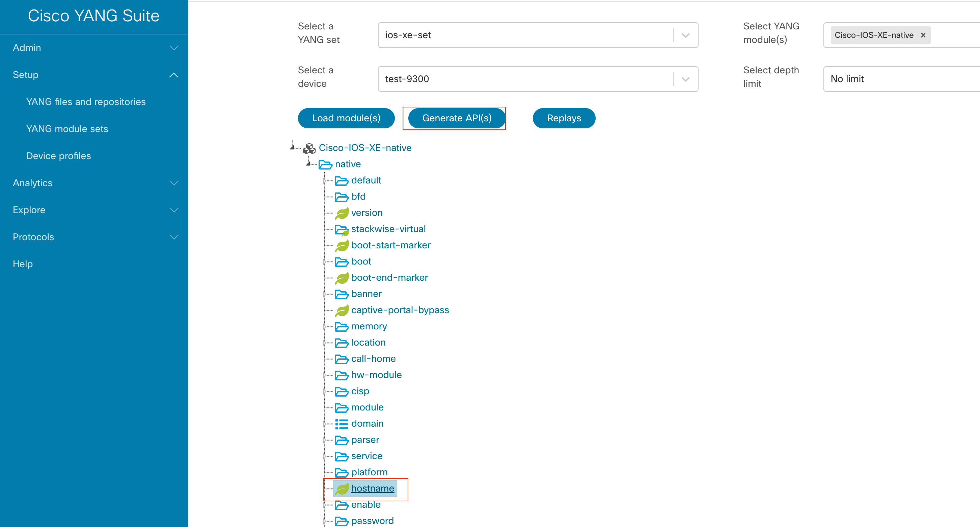Click the domain list icon
The width and height of the screenshot is (980, 527).
click(x=342, y=424)
